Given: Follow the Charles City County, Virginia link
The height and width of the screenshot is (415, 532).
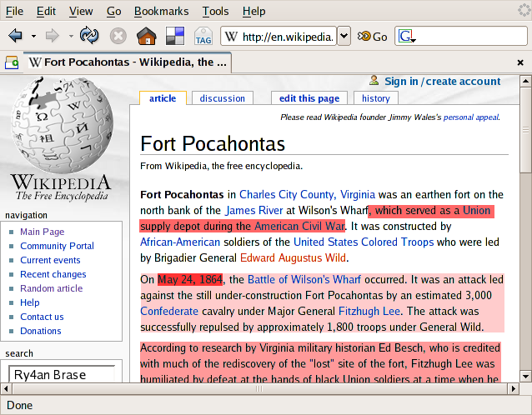Looking at the screenshot, I should point(307,195).
